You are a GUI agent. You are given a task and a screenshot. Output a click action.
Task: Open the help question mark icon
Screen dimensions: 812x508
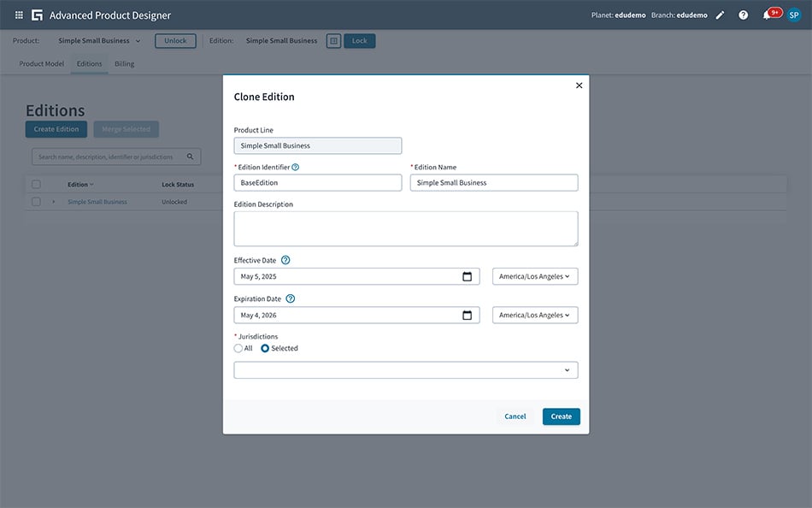(743, 15)
